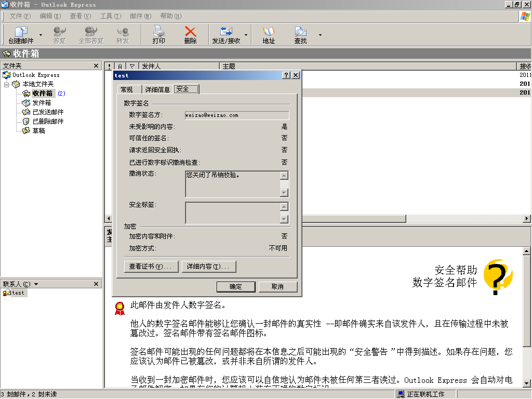Open the 帮助(H) menu

pos(170,16)
